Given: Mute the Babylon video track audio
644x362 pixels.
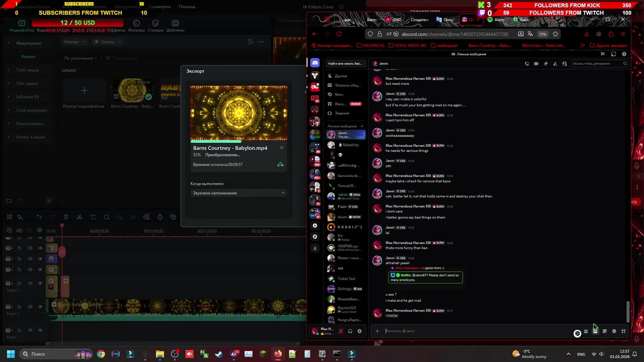Looking at the screenshot, I should (x=30, y=307).
